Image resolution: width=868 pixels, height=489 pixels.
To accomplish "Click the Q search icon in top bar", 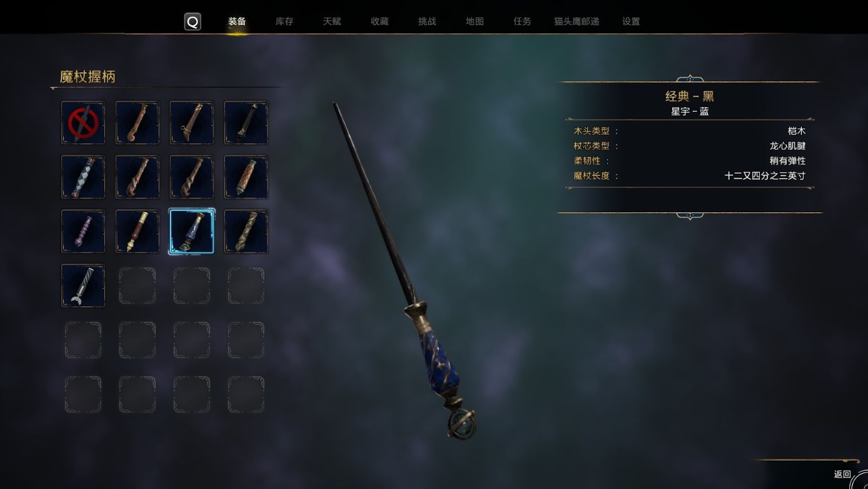I will tap(193, 22).
